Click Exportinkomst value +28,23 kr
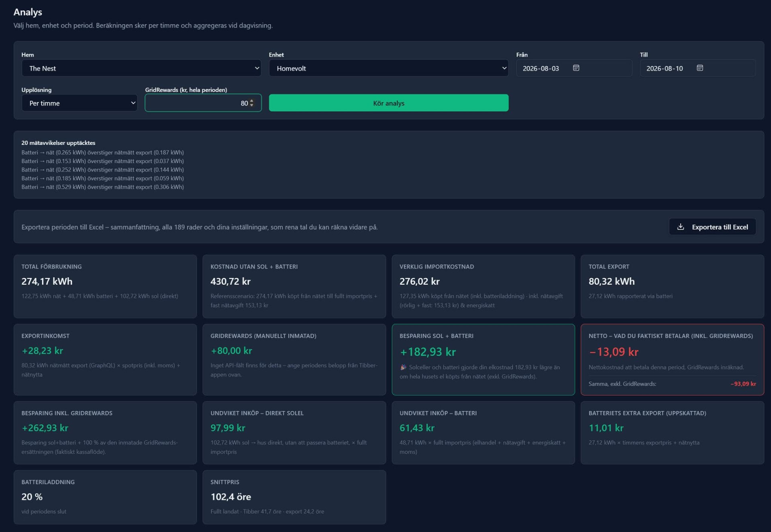Image resolution: width=771 pixels, height=532 pixels. click(43, 351)
